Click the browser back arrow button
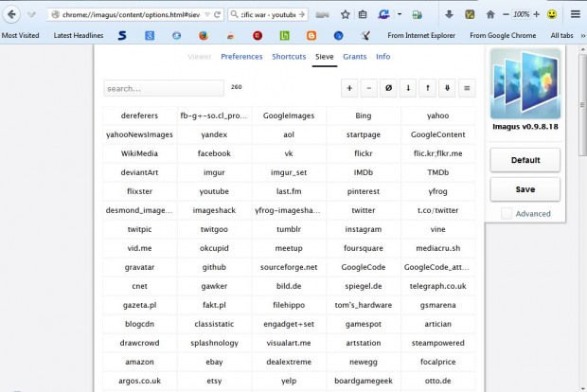 (11, 14)
